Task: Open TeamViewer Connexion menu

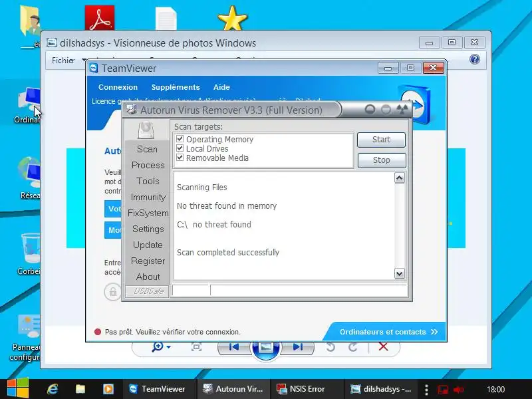Action: click(x=118, y=87)
